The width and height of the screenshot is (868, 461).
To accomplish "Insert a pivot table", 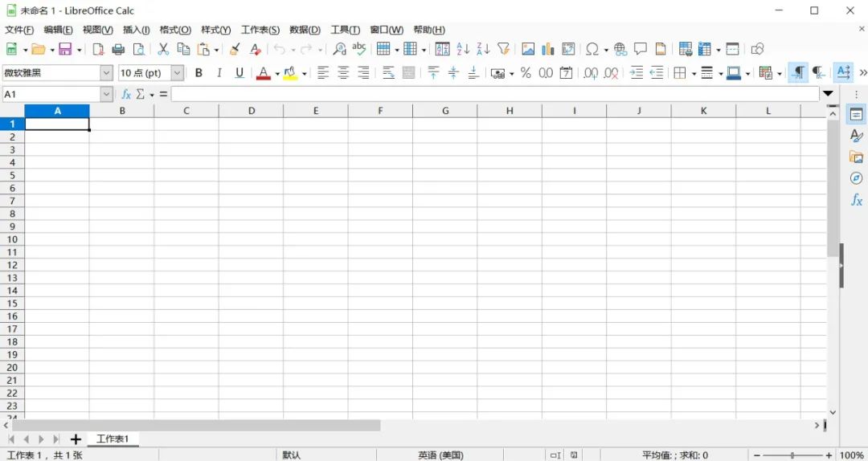I will point(568,49).
